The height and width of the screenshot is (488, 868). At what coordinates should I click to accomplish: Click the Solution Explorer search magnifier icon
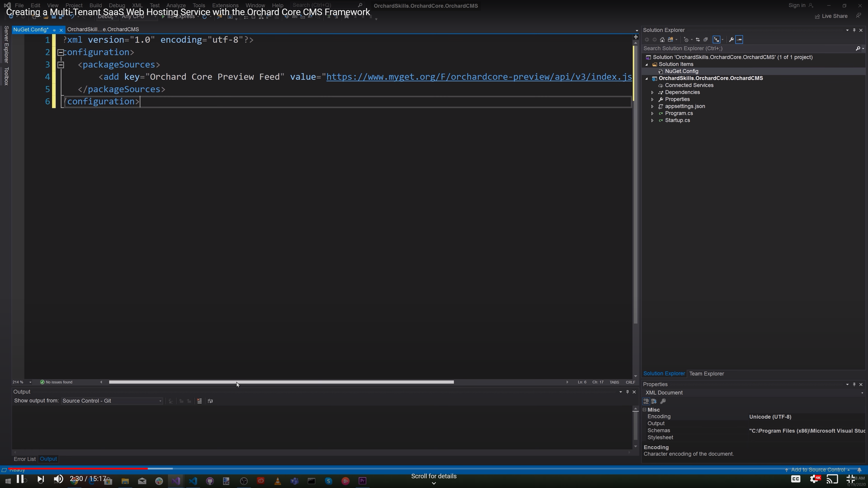point(858,49)
